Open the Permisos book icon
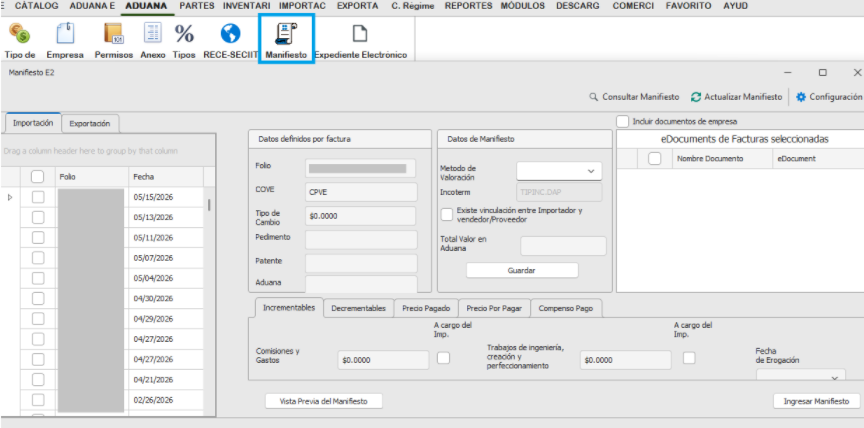Screen dimensions: 864x428 tap(114, 34)
